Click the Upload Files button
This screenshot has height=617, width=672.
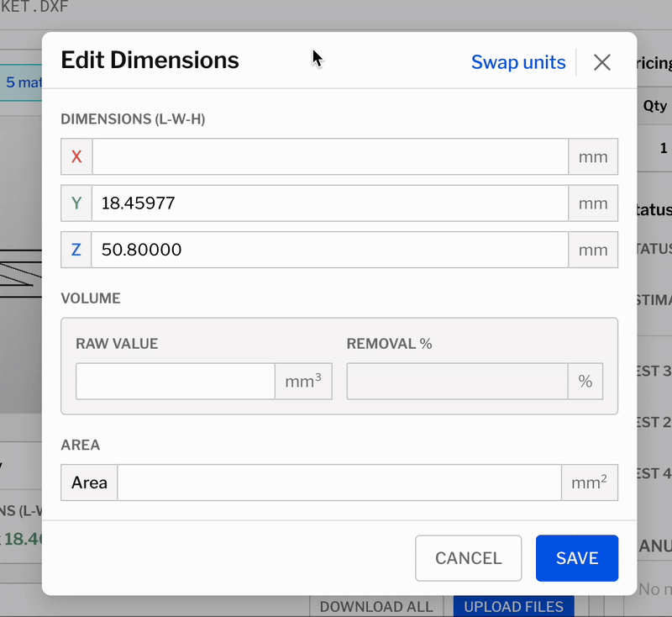tap(513, 606)
